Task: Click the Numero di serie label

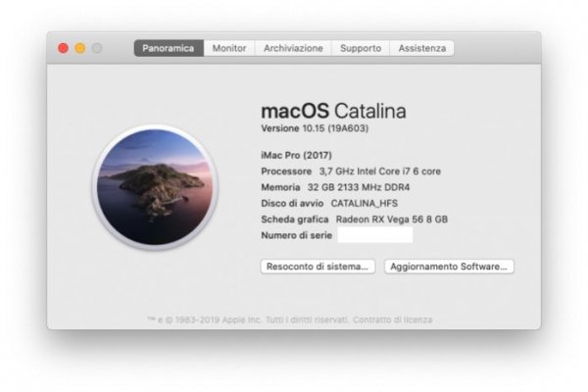Action: click(x=297, y=235)
